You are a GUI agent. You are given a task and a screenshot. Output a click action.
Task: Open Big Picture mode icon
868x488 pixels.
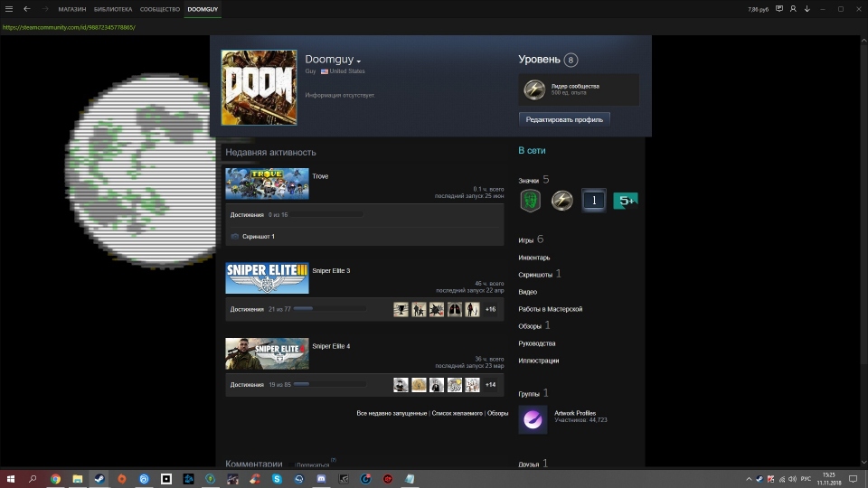click(x=778, y=9)
